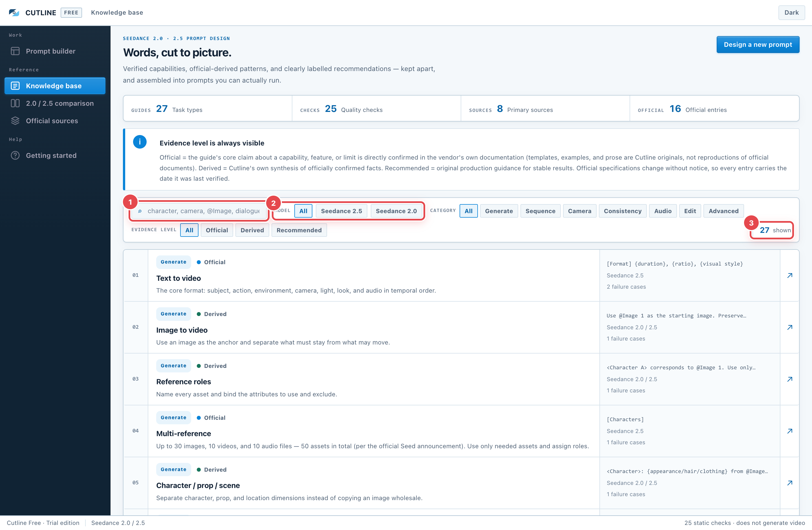Click 'Seedance 2.0 / 2.5' footer status
The image size is (812, 530).
pyautogui.click(x=118, y=523)
